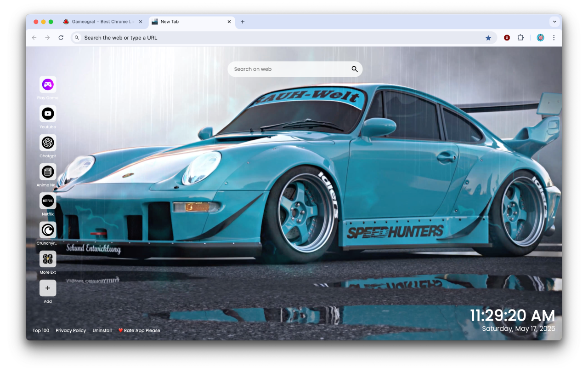The height and width of the screenshot is (368, 588).
Task: Click the More Ext label text
Action: point(48,272)
